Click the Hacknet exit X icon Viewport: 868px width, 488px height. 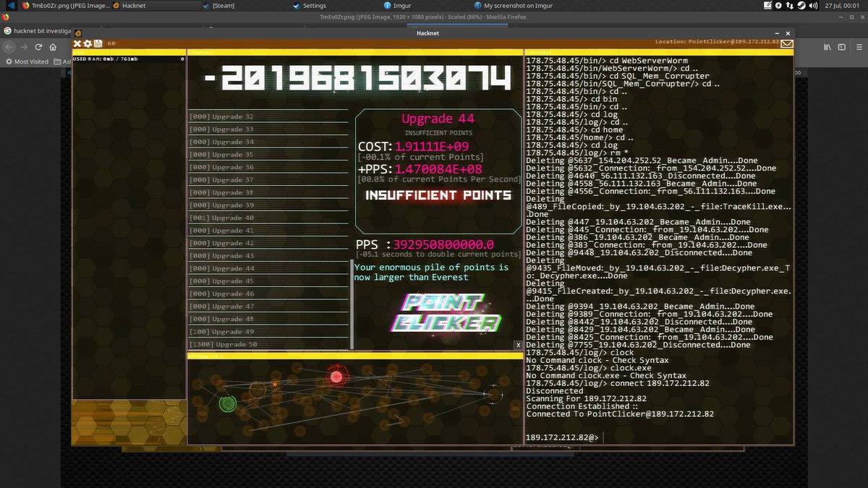(77, 43)
